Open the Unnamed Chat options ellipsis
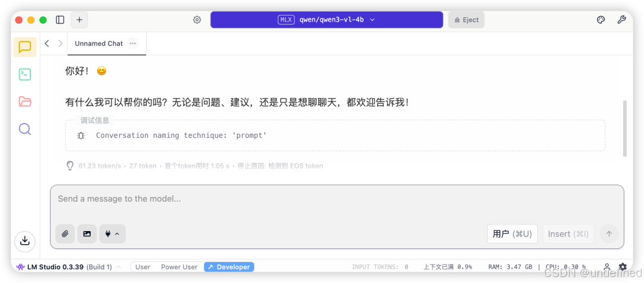Screen dimensions: 644x283 (x=132, y=43)
